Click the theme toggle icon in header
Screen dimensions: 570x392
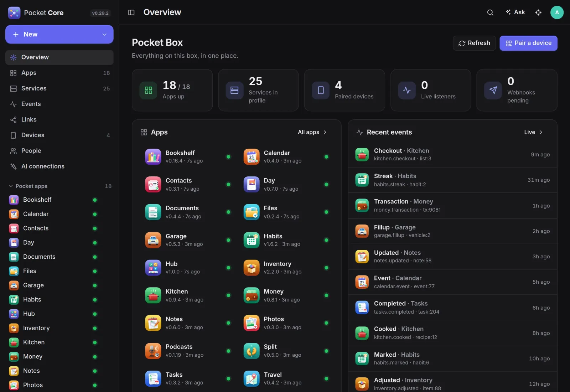pyautogui.click(x=538, y=12)
